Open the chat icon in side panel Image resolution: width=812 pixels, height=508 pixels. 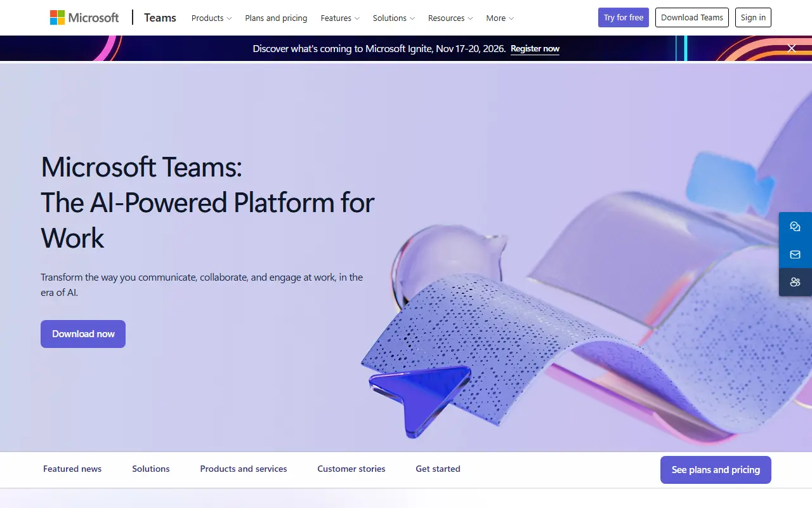(x=796, y=227)
